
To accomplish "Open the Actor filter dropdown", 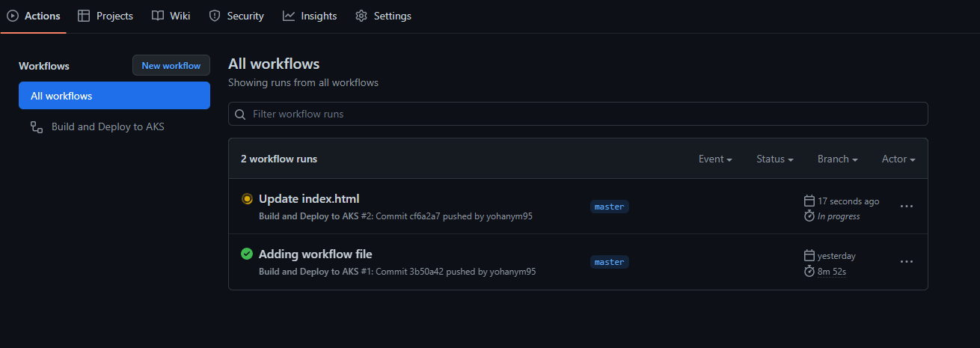I will [x=898, y=159].
